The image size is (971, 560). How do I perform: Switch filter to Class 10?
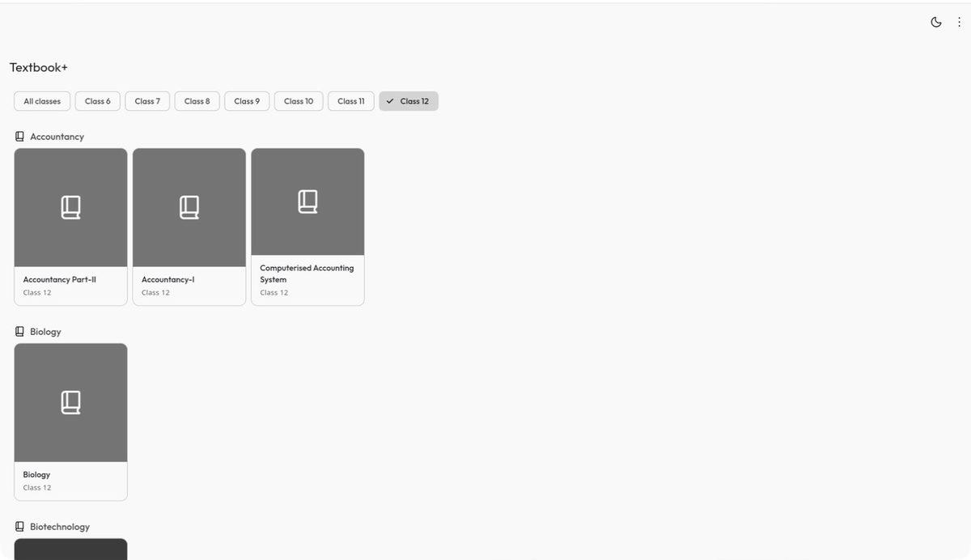299,101
